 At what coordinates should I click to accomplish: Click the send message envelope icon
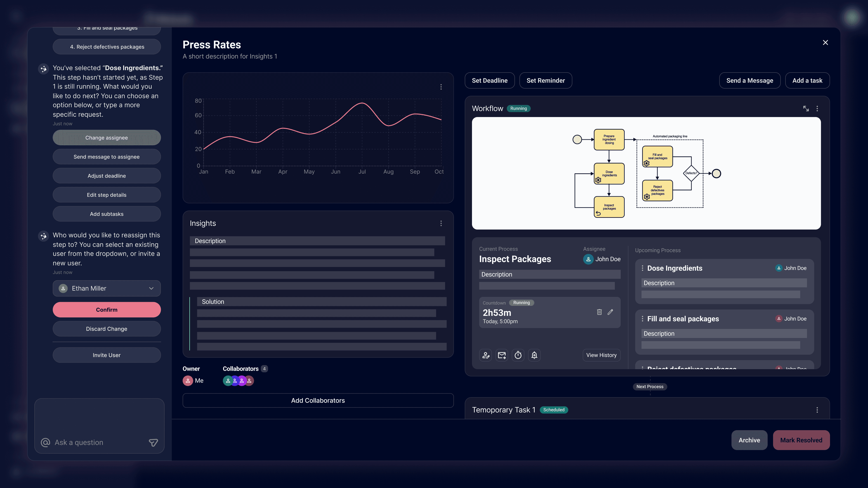pyautogui.click(x=502, y=355)
